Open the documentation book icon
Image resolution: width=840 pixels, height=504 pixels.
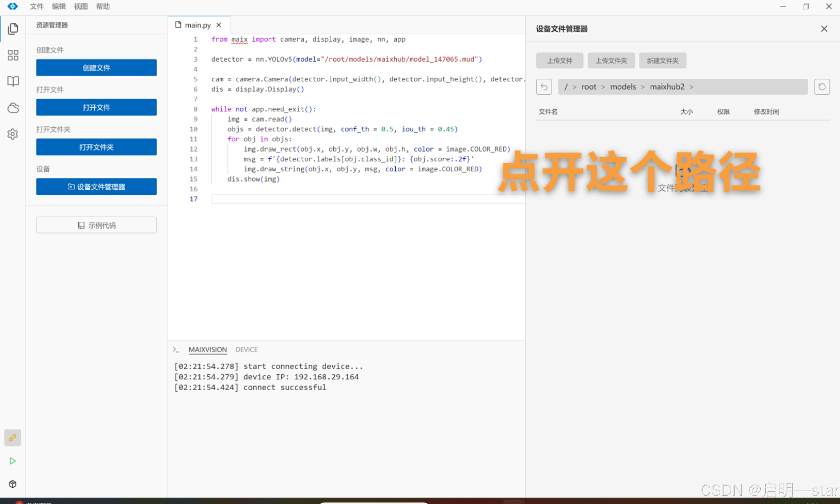pos(13,81)
